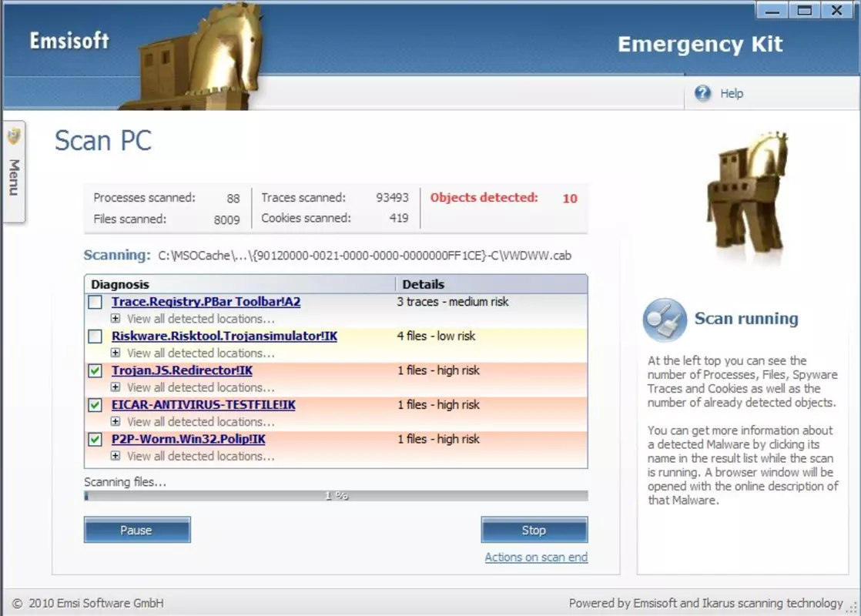
Task: Open the Help link
Action: pos(732,93)
